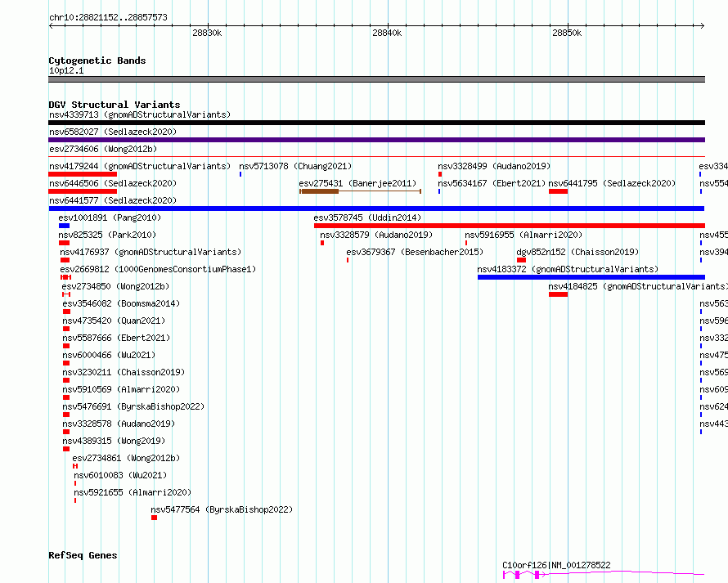Click nsv3328578 (Audano2019) label
Screen dimensions: 728x583
coord(119,424)
